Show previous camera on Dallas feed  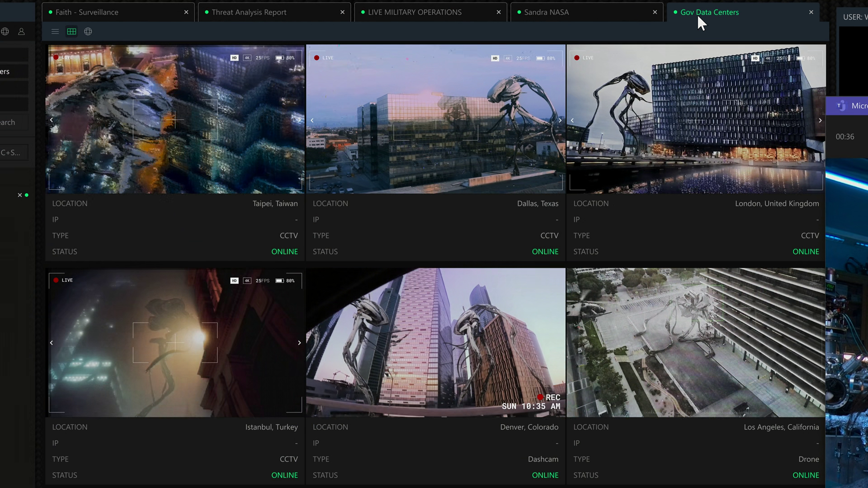coord(312,120)
